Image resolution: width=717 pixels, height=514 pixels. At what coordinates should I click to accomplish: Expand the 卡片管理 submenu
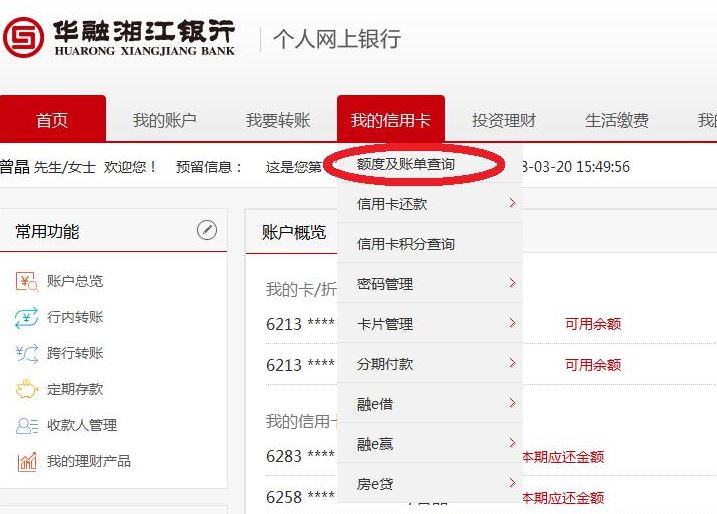(512, 324)
